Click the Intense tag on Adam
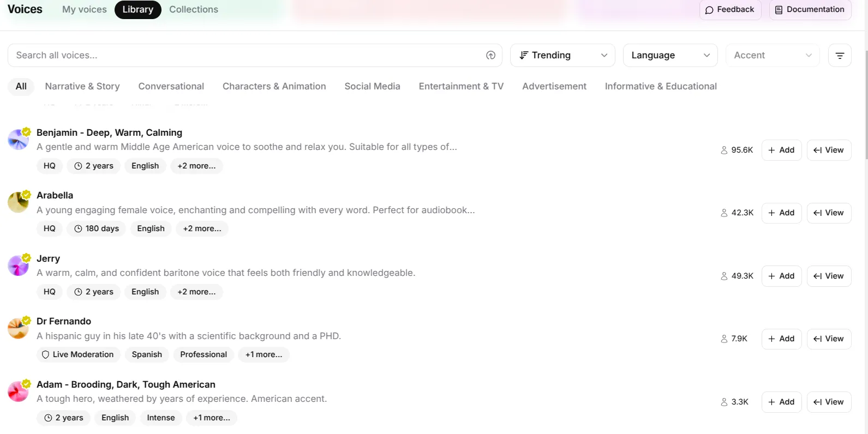Viewport: 868px width, 434px height. coord(161,418)
